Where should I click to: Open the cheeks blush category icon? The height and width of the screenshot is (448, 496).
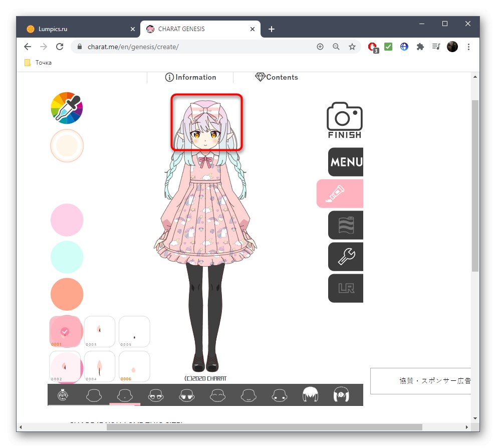coord(280,395)
